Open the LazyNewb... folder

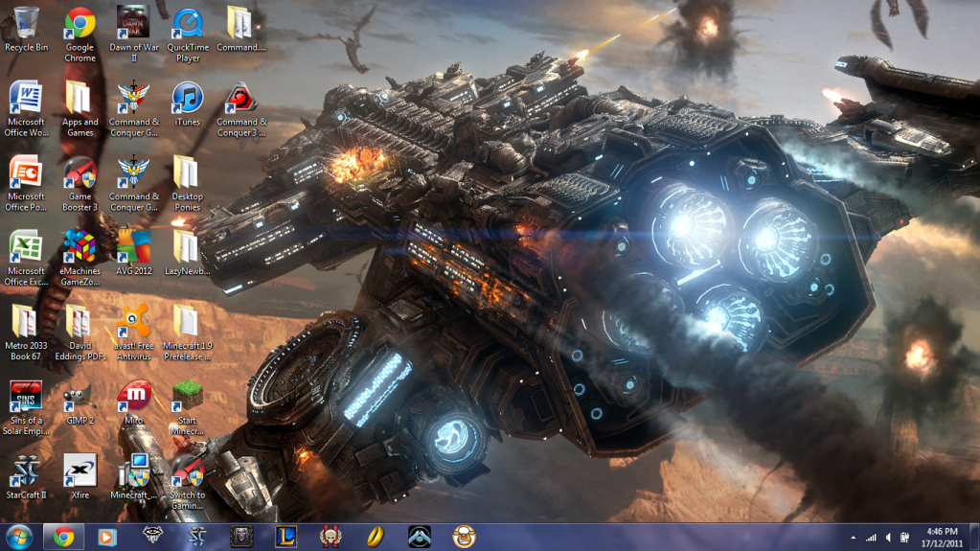(x=188, y=253)
